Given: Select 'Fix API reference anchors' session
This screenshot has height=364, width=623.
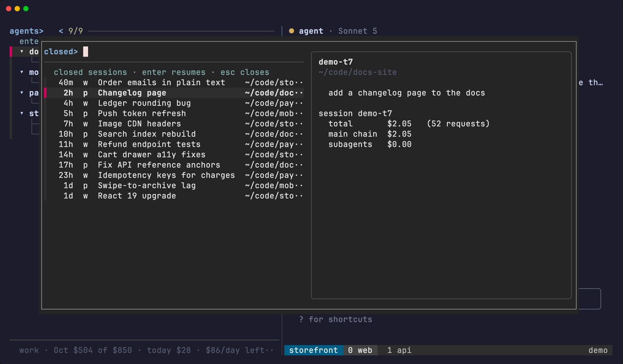Looking at the screenshot, I should tap(173, 165).
